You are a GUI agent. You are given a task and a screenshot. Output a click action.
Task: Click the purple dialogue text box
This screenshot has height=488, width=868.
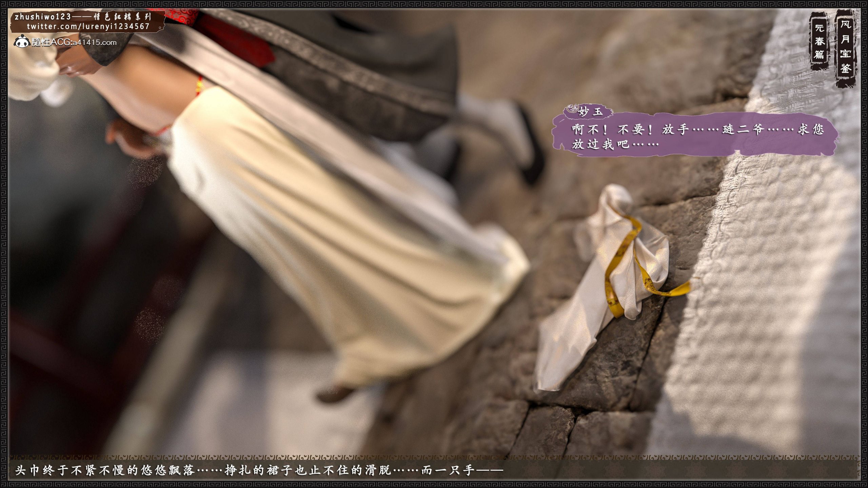click(695, 136)
